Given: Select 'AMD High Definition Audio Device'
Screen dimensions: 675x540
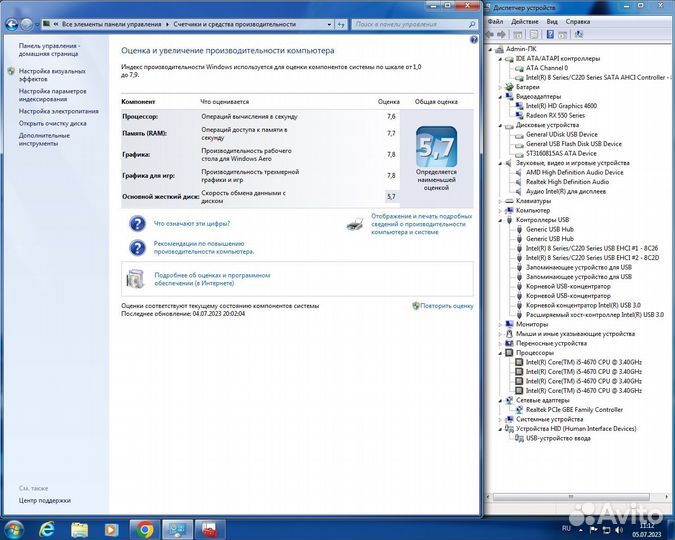Looking at the screenshot, I should [x=575, y=172].
